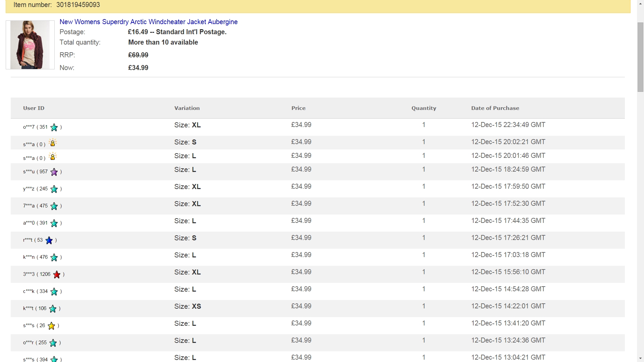This screenshot has width=644, height=362.
Task: Click the User ID column header
Action: pos(34,108)
